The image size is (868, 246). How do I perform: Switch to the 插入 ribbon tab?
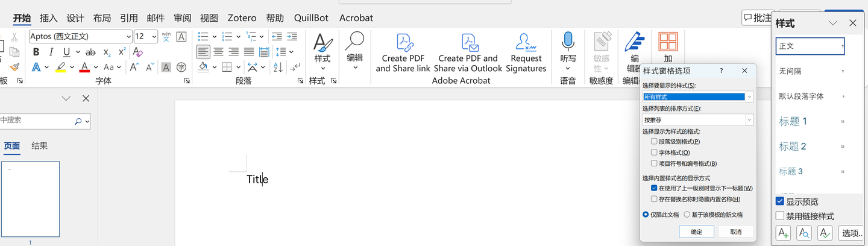[49, 18]
